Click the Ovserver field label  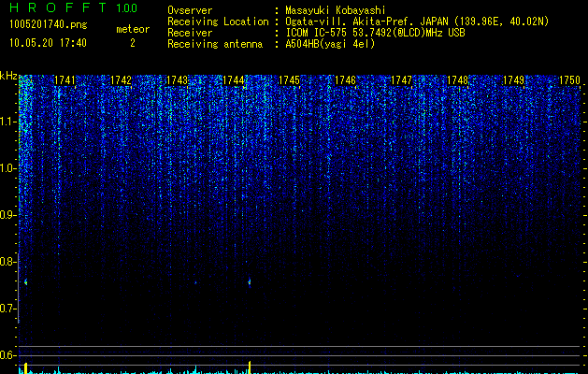pos(190,10)
